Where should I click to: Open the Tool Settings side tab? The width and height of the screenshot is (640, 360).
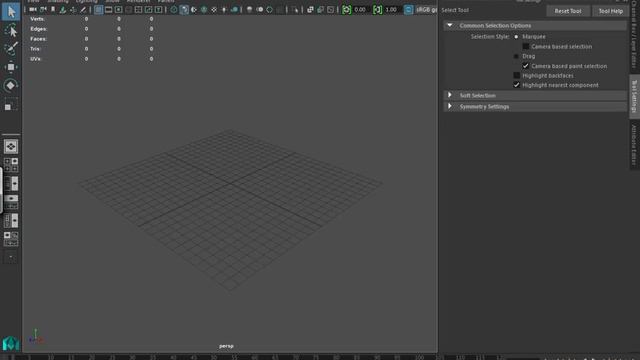pyautogui.click(x=634, y=97)
